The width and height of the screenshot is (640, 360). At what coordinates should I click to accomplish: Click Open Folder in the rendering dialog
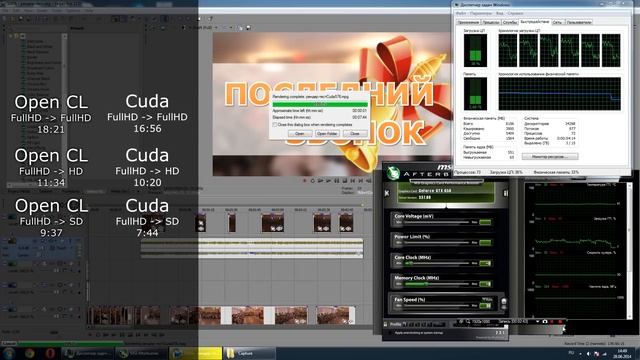(x=327, y=133)
